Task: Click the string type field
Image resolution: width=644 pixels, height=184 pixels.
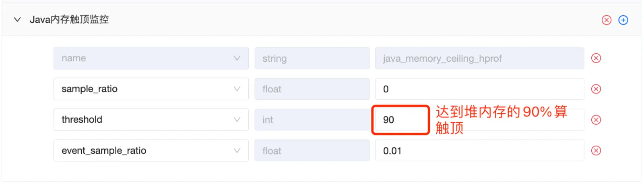Action: pos(312,58)
